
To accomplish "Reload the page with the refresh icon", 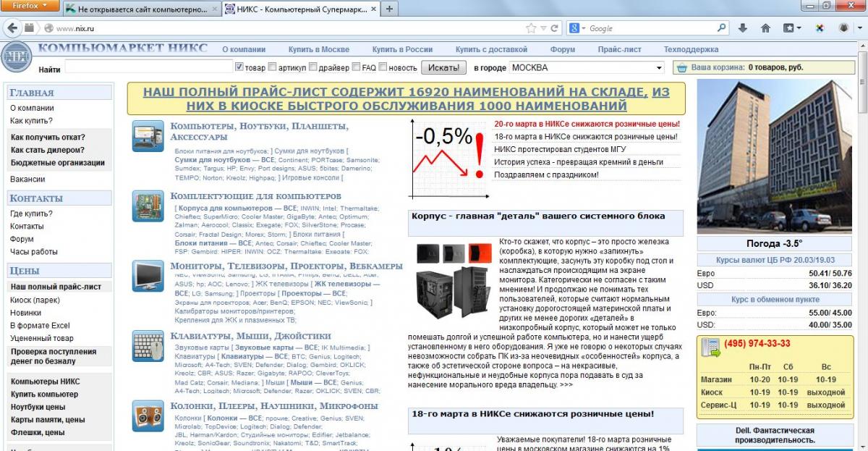I will tap(555, 28).
